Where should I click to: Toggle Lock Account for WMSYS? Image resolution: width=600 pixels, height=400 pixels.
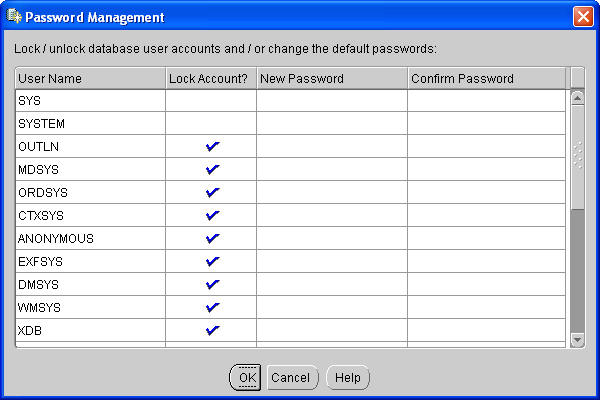211,307
